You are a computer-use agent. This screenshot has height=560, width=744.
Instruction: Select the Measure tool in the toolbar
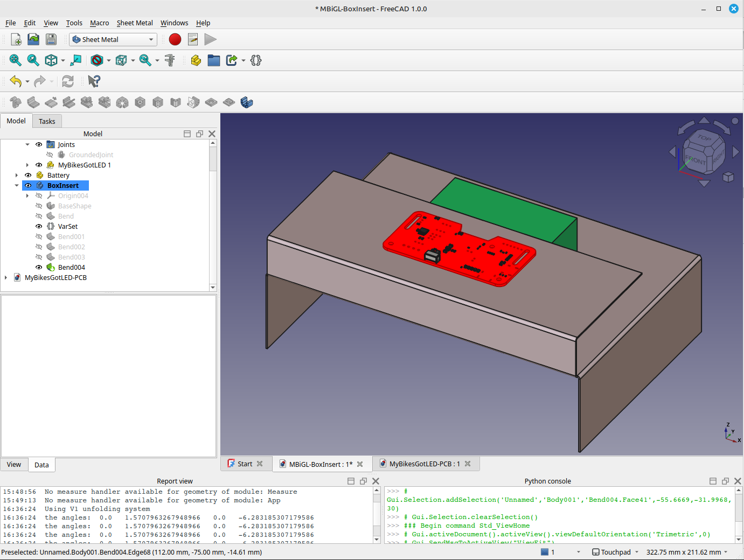(170, 60)
